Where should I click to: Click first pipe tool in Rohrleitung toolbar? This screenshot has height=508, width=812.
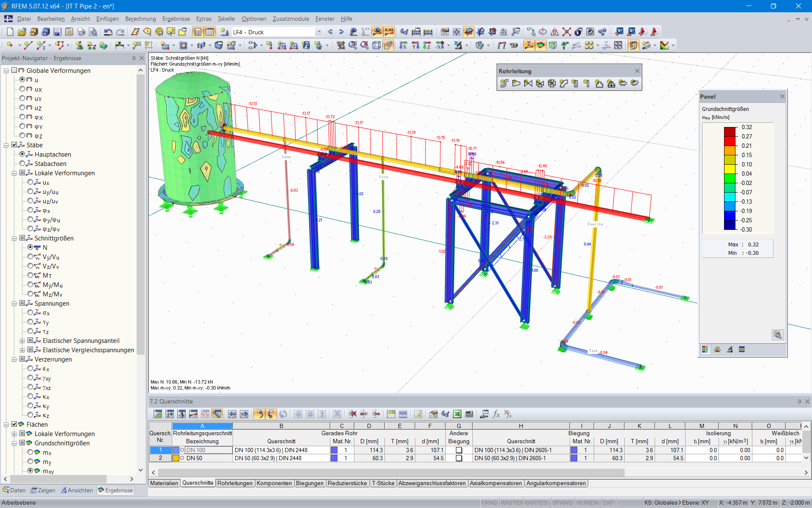(x=504, y=83)
